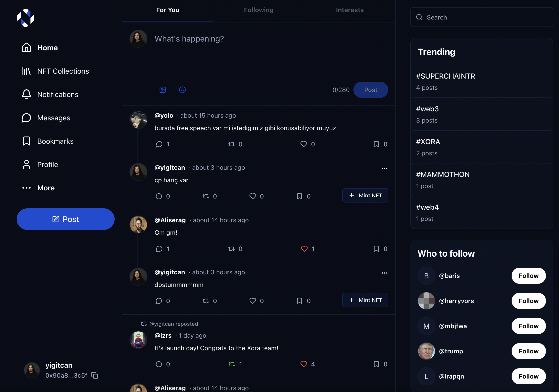Like @yolo's free speech post

(304, 144)
